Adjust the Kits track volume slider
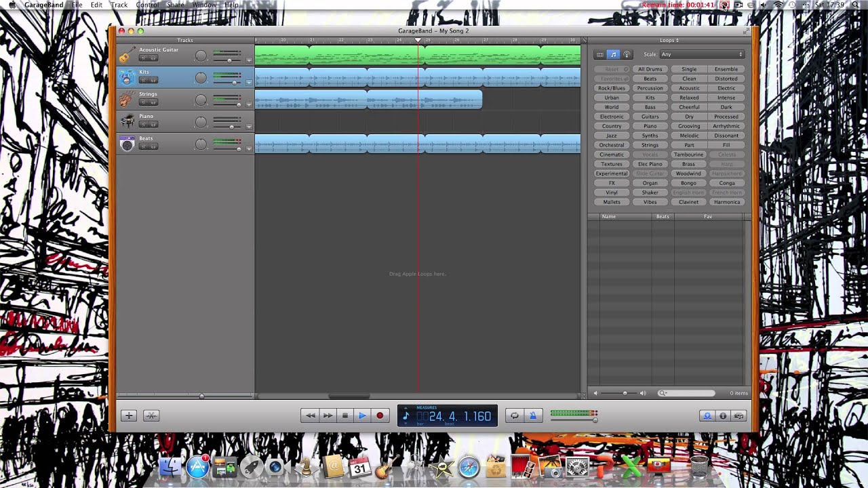The image size is (868, 488). pos(234,82)
